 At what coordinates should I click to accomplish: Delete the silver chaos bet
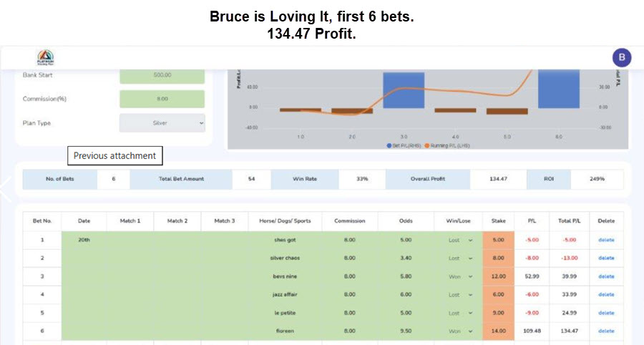point(606,258)
